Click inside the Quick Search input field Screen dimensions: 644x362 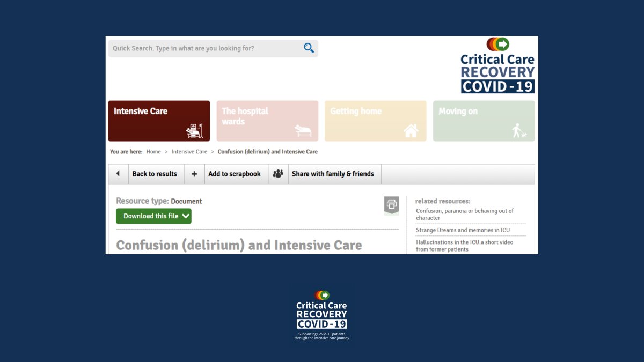coord(204,48)
